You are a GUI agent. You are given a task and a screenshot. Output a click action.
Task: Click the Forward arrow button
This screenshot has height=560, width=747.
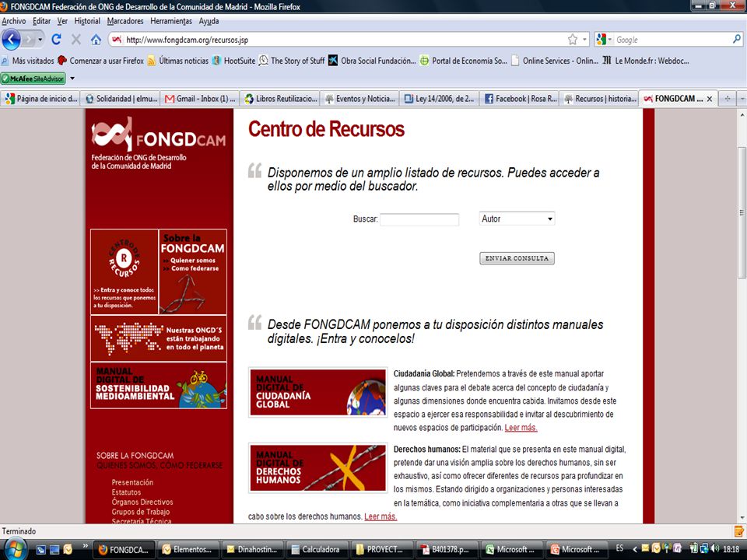(x=29, y=40)
